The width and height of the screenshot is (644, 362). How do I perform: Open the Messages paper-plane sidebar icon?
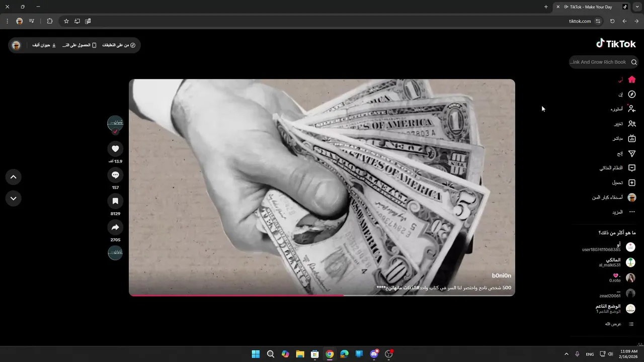632,153
